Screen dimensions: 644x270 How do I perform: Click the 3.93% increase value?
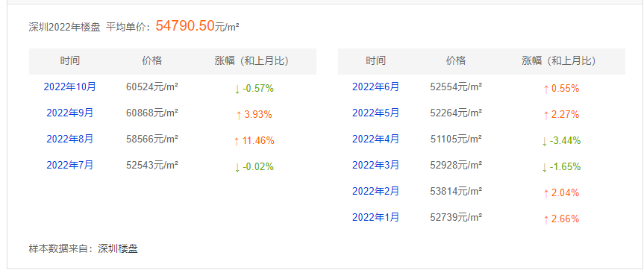click(x=258, y=114)
